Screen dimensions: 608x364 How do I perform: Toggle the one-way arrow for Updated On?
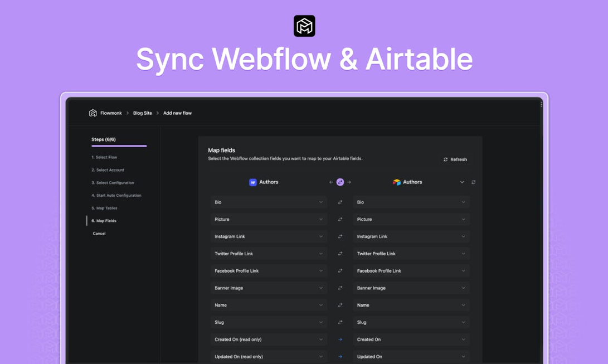340,356
